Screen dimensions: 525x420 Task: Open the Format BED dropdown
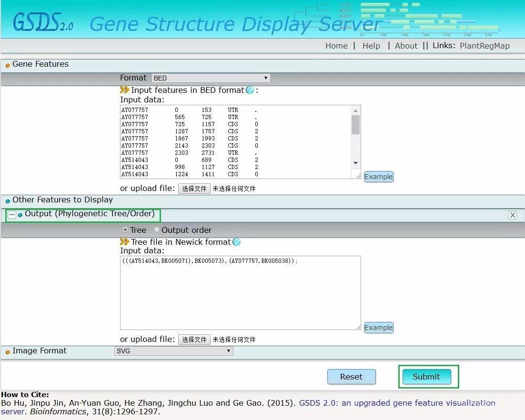(211, 78)
